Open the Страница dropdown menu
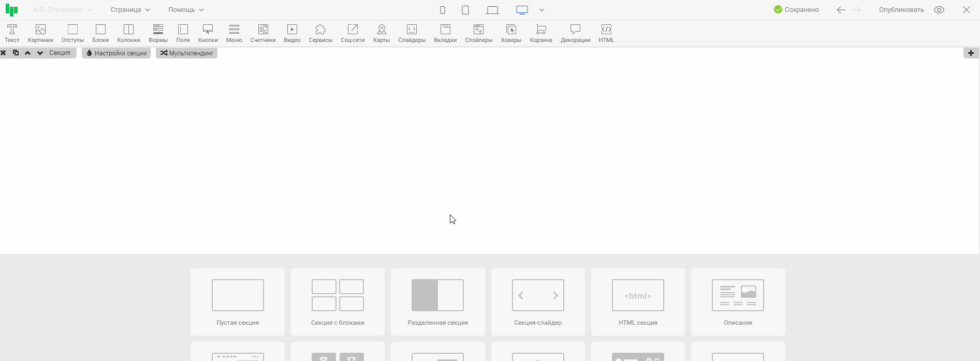The height and width of the screenshot is (361, 980). [x=130, y=10]
